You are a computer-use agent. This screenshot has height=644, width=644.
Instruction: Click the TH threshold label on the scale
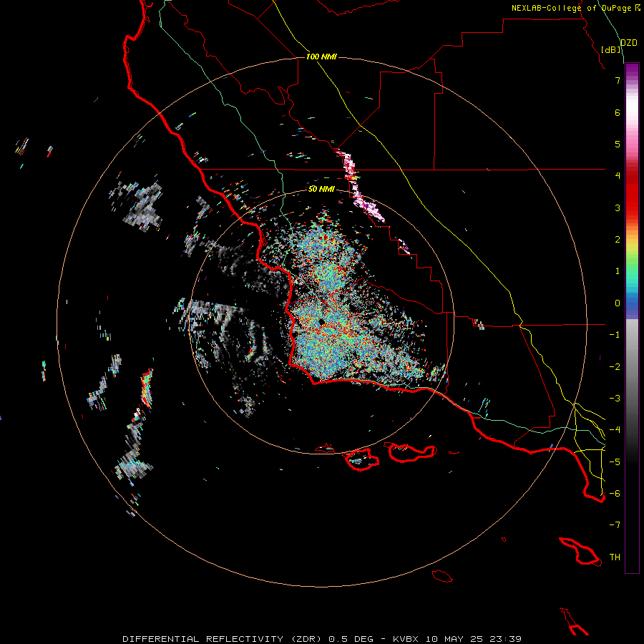(615, 557)
